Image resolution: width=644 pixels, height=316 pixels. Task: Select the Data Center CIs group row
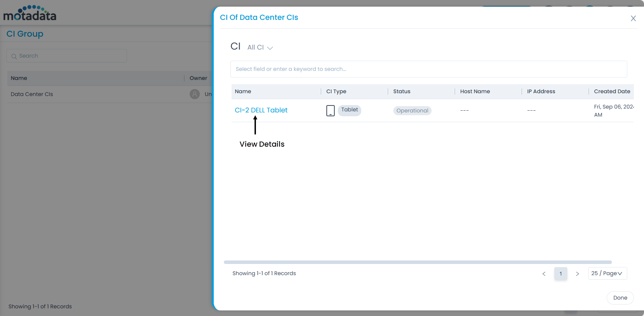[32, 94]
